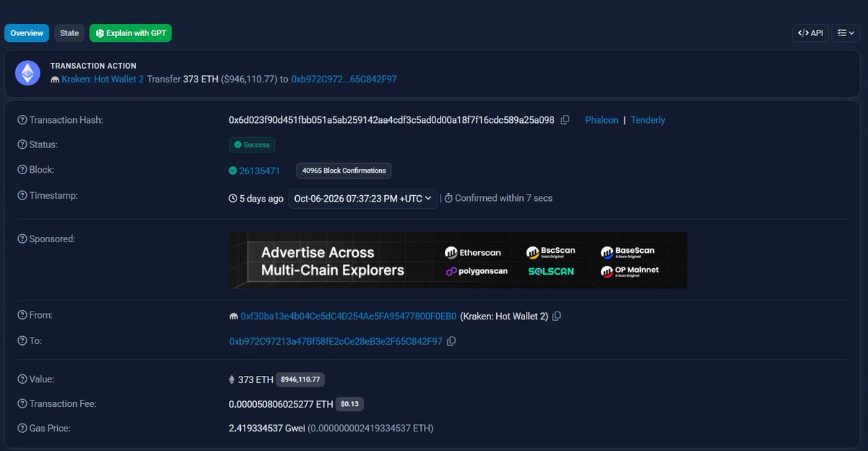
Task: Click the 0.000050806025277 ETH fee value
Action: click(281, 403)
